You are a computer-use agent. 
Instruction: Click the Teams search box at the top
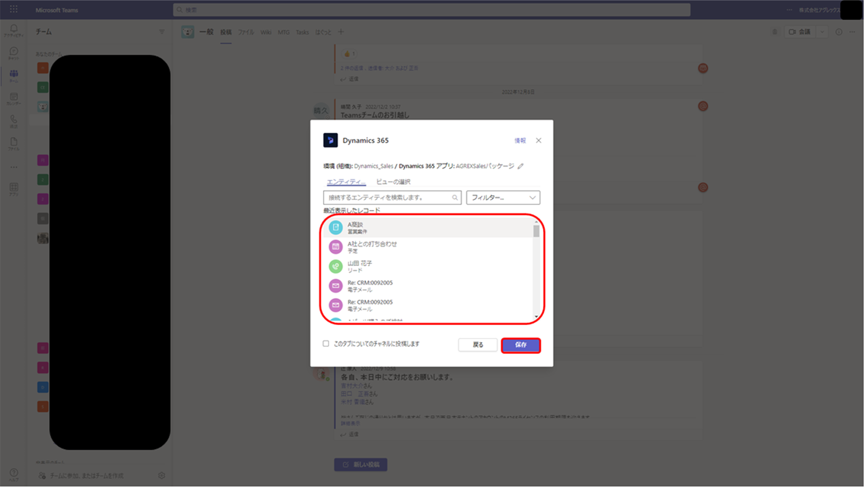tap(432, 10)
